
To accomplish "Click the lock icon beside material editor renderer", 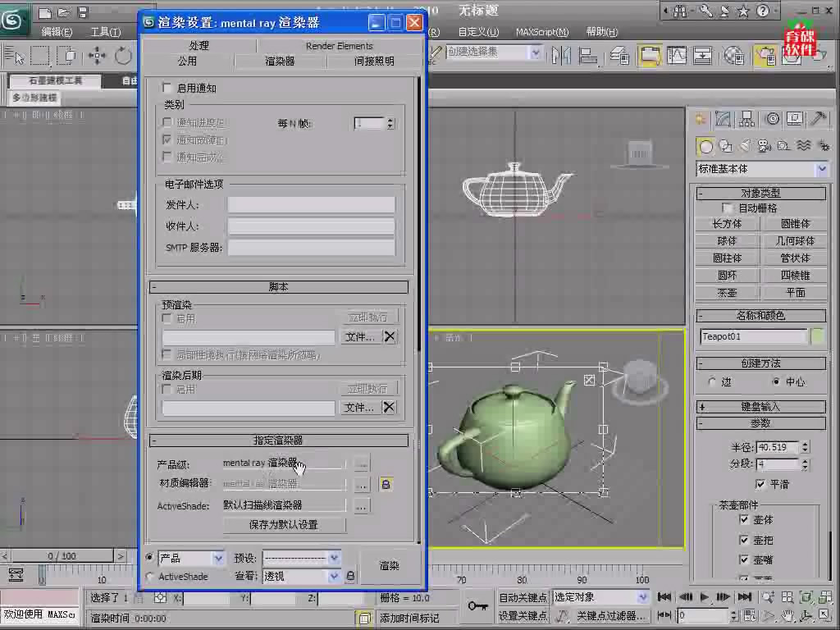I will (386, 484).
